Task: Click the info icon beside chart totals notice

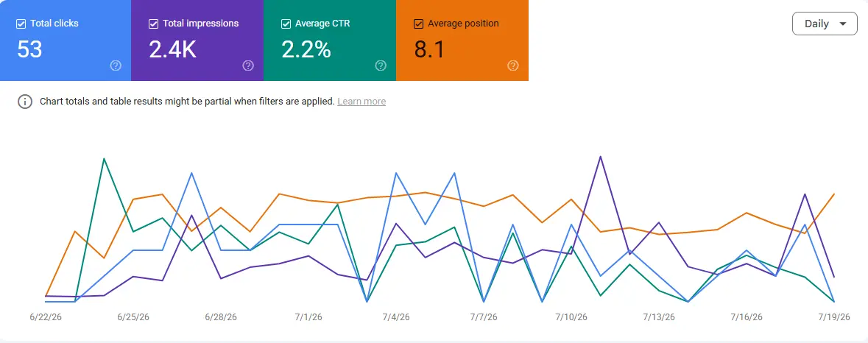Action: [x=25, y=102]
